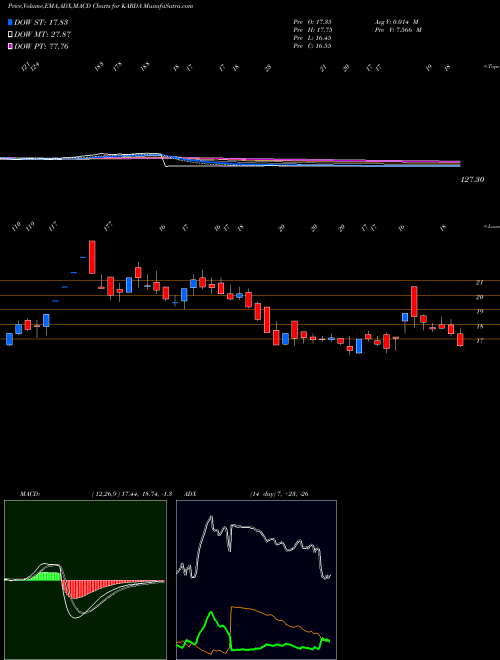Viewport: 500px width, 660px height.
Task: Click the 'Pre V: 7.366 M' volume text
Action: (398, 30)
